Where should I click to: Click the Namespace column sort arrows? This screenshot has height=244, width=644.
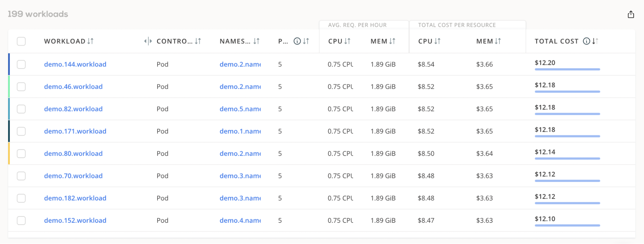[256, 41]
